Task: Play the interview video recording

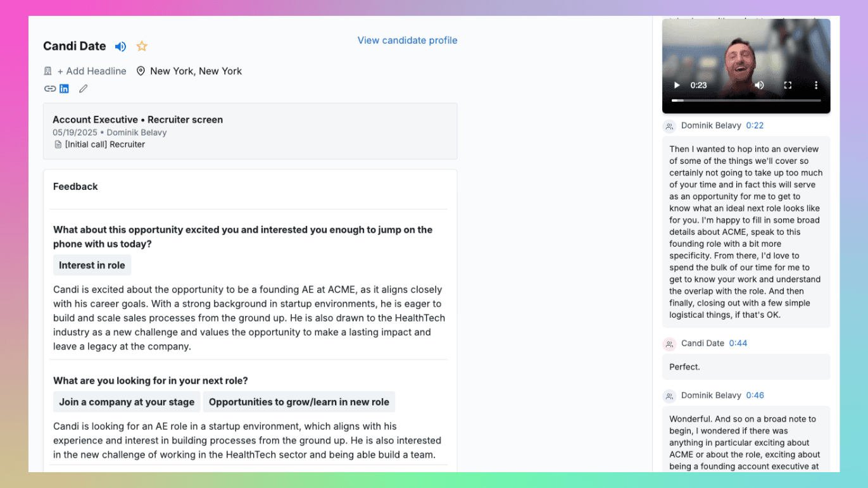Action: tap(677, 85)
